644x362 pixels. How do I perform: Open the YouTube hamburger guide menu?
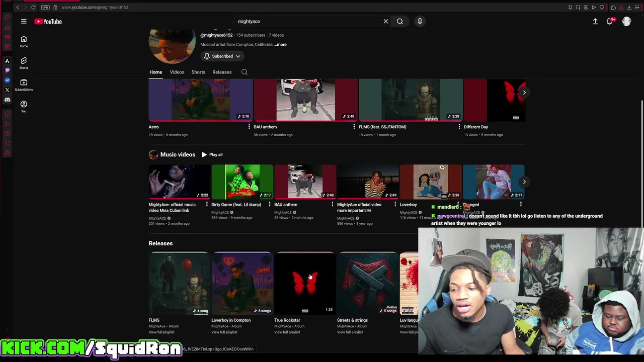(x=24, y=22)
